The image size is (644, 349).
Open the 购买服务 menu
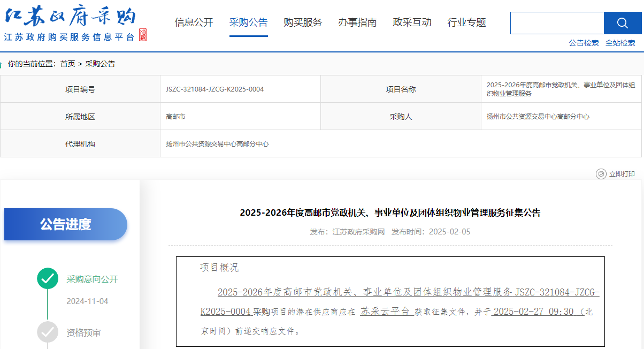[x=303, y=23]
